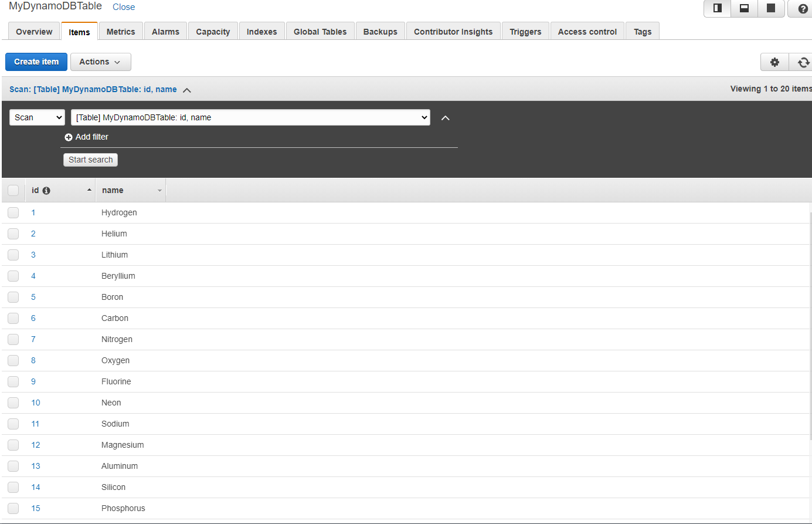812x524 pixels.
Task: Click the vertical scrollbar of items list
Action: coord(810,326)
